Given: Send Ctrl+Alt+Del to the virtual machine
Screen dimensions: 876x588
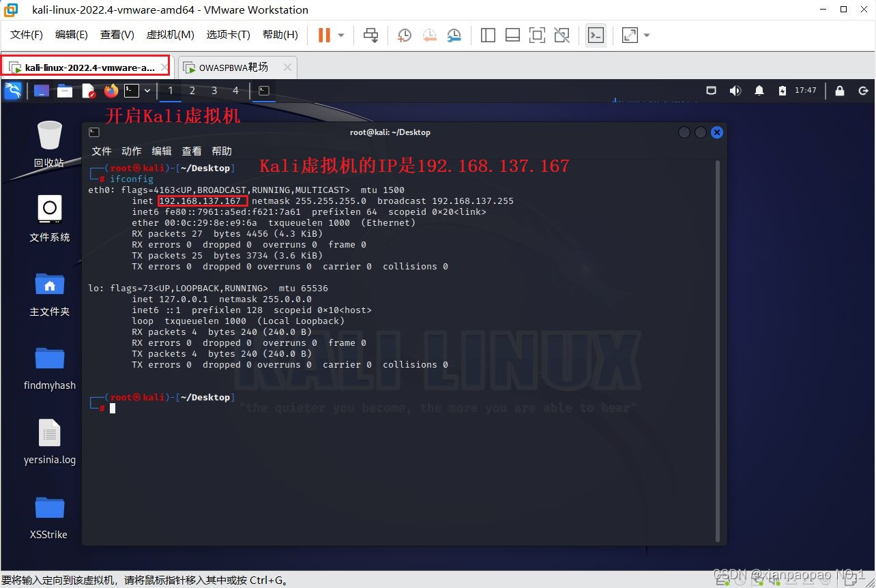Looking at the screenshot, I should pos(370,35).
